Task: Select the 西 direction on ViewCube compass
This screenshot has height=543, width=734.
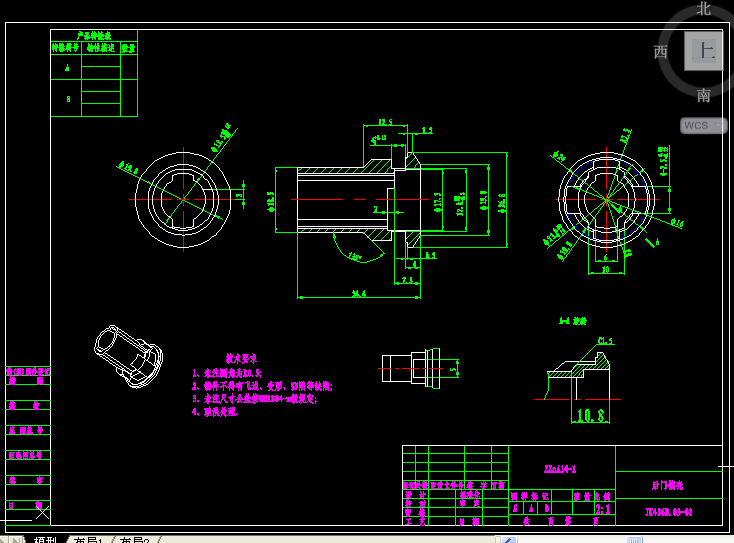Action: [x=661, y=51]
